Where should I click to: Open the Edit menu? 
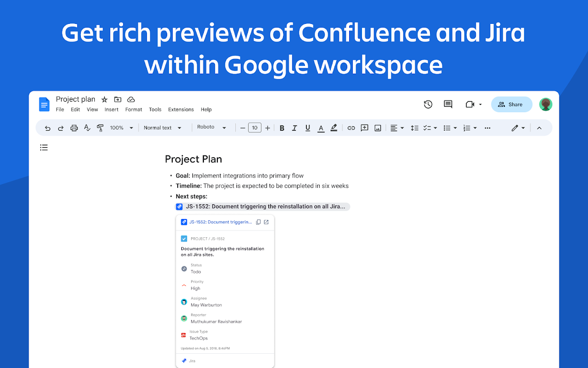point(75,109)
